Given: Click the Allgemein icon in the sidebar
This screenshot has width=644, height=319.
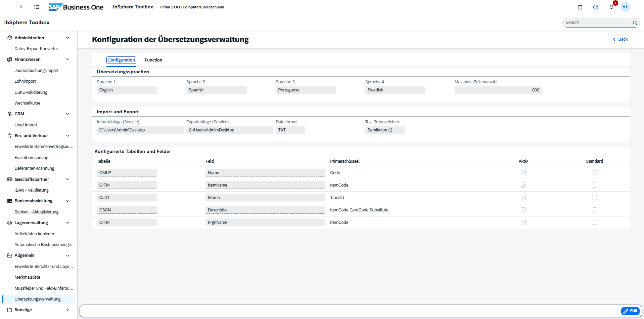Looking at the screenshot, I should click(10, 255).
